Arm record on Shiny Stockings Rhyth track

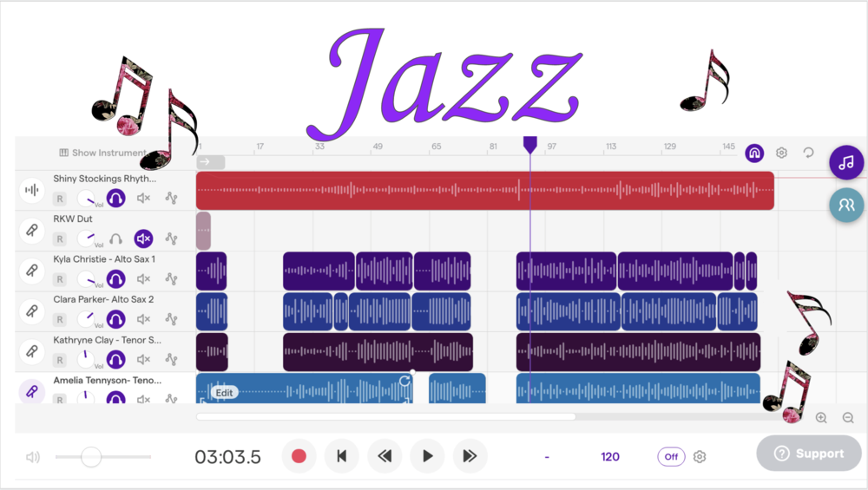(x=60, y=199)
